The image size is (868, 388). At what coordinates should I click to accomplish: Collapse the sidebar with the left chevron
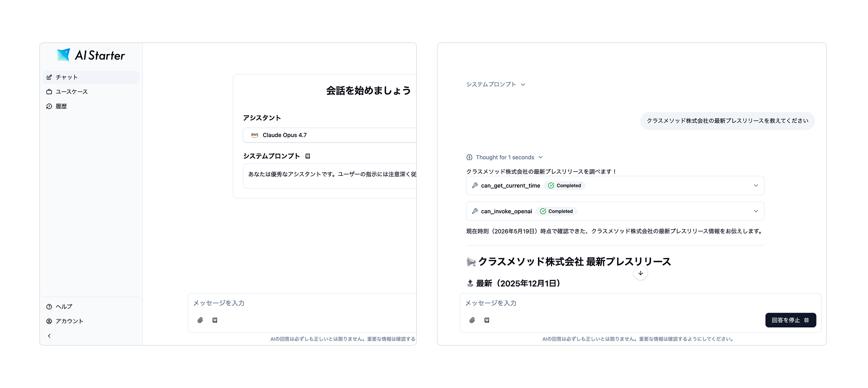(49, 336)
